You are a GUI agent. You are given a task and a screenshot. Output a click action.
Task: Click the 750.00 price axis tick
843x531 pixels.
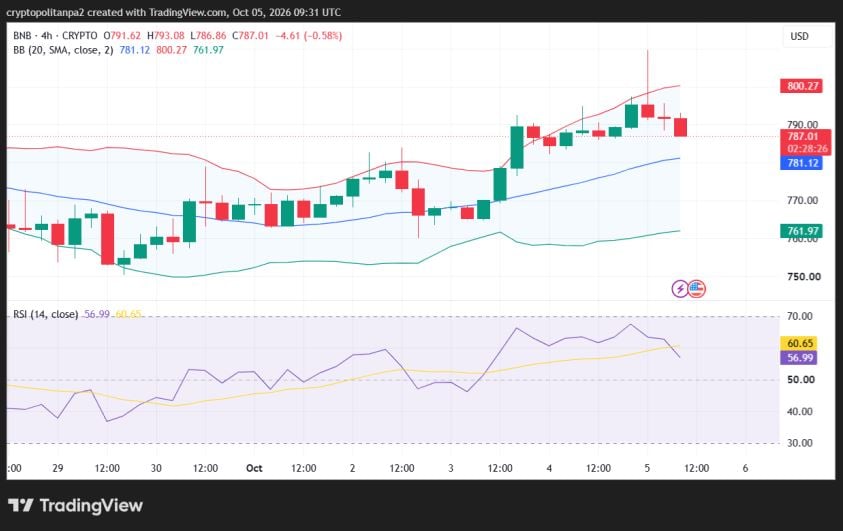click(803, 277)
